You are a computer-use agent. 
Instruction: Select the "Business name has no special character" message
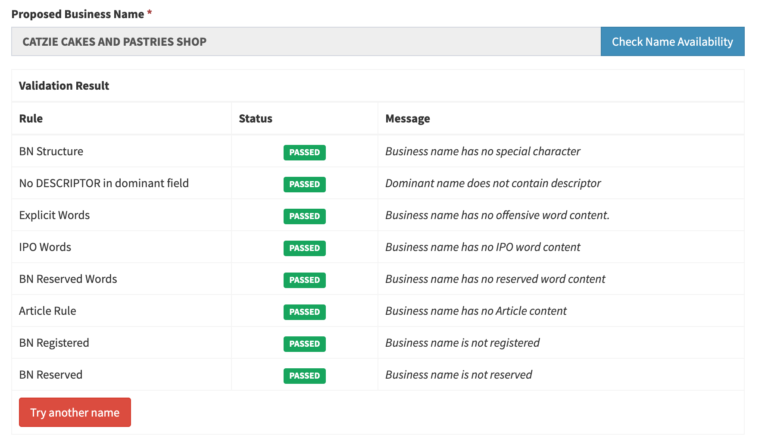pyautogui.click(x=482, y=152)
